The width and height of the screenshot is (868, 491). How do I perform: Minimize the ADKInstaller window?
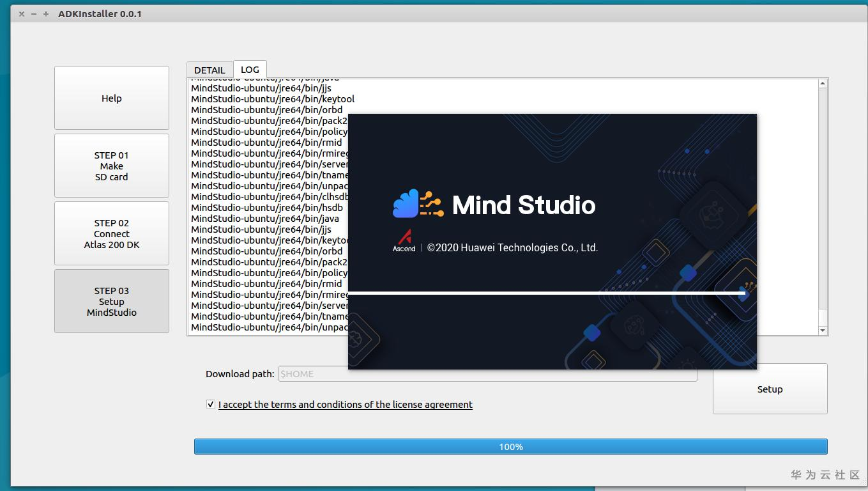coord(34,13)
